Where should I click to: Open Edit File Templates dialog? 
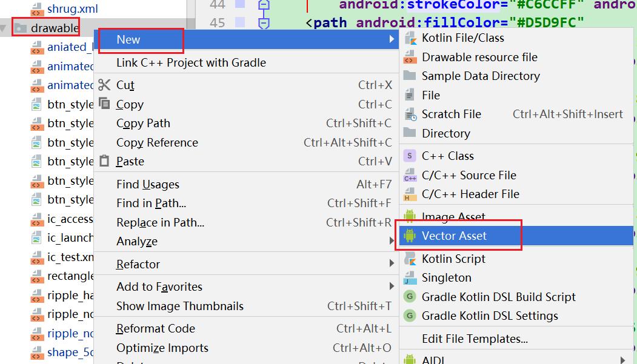point(475,339)
